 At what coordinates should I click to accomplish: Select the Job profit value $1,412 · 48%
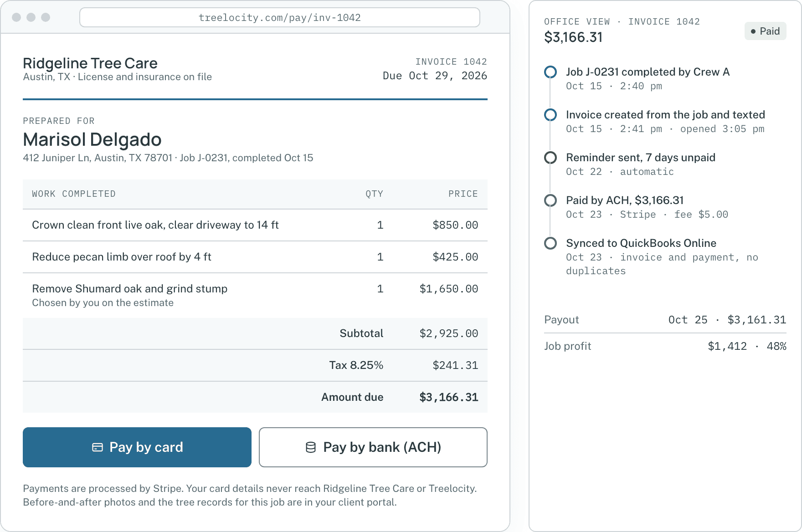747,346
